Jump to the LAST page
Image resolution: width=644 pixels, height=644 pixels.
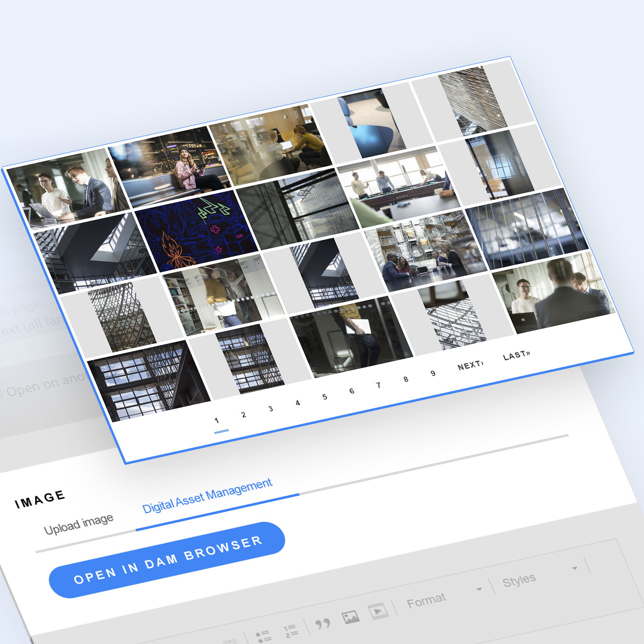tap(517, 355)
